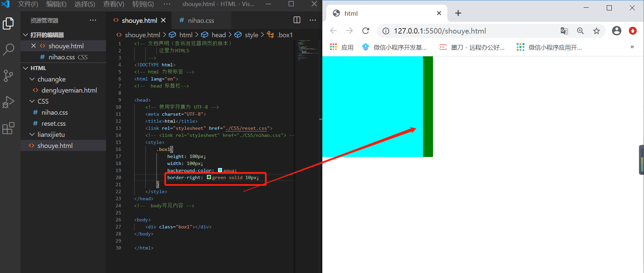Viewport: 644px width, 273px height.
Task: Open the Search view in activity bar
Action: point(8,49)
